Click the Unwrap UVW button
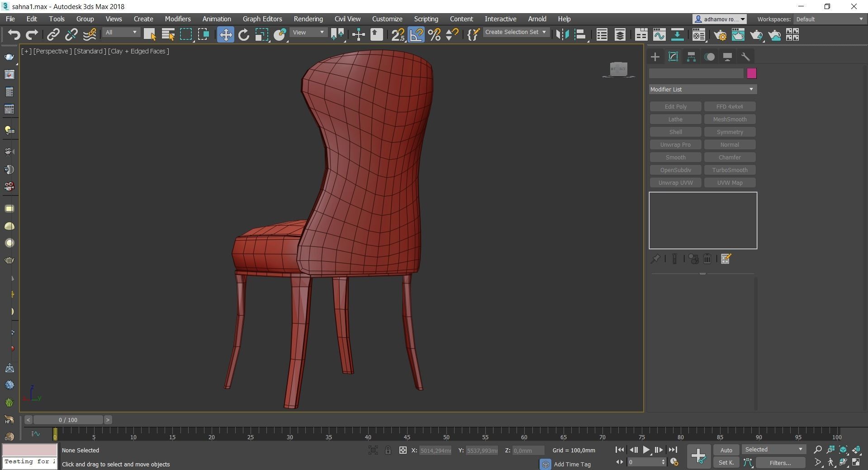 coord(675,182)
